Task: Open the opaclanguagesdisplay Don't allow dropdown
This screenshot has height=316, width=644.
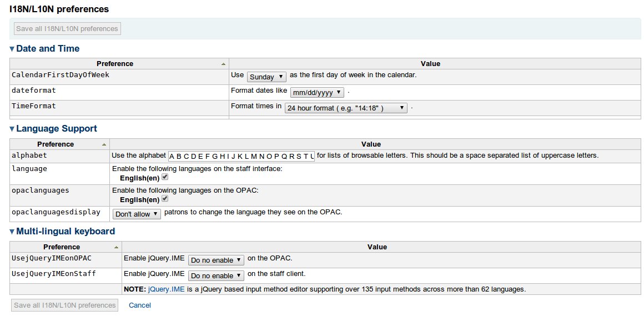Action: pos(137,214)
